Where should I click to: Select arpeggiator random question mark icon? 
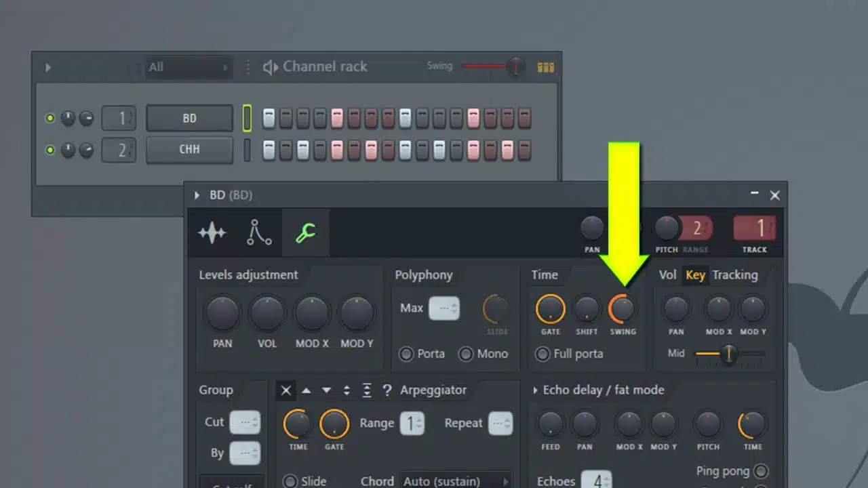point(387,390)
